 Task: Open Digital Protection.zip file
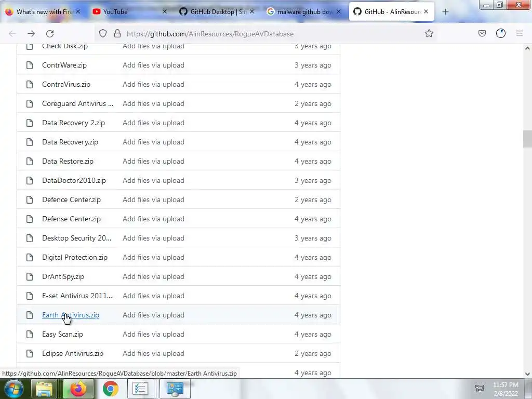coord(75,258)
